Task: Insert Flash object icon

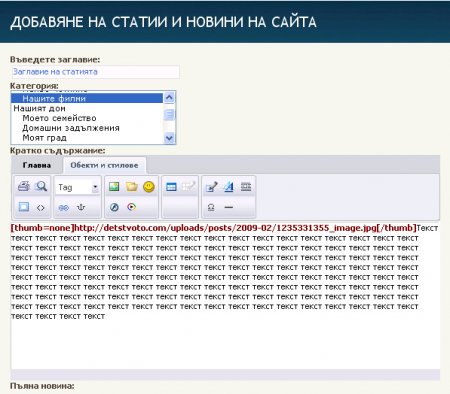Action: (114, 207)
